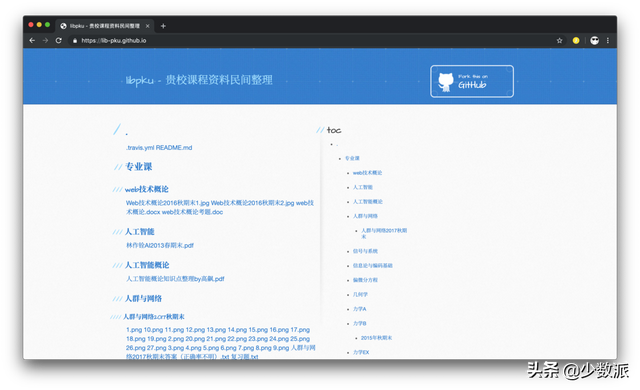Open the 20.png file link
Viewport: 640px width, 390px height.
pyautogui.click(x=195, y=339)
